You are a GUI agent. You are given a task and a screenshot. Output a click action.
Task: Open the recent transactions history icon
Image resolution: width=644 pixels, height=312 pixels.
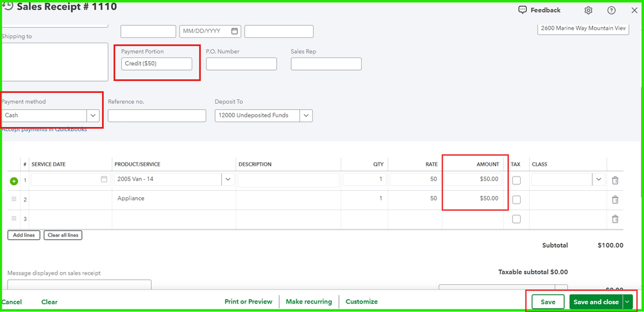coord(7,6)
